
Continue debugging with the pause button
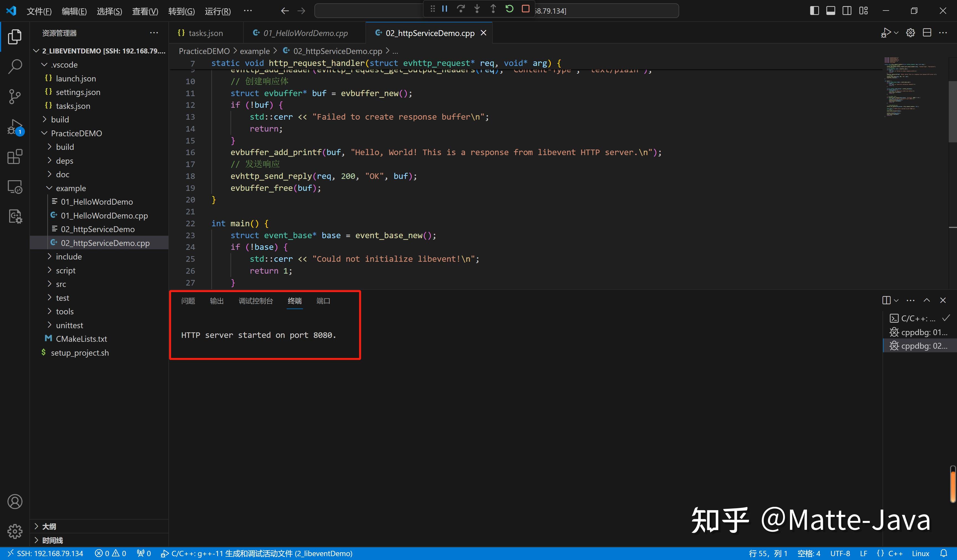click(444, 9)
